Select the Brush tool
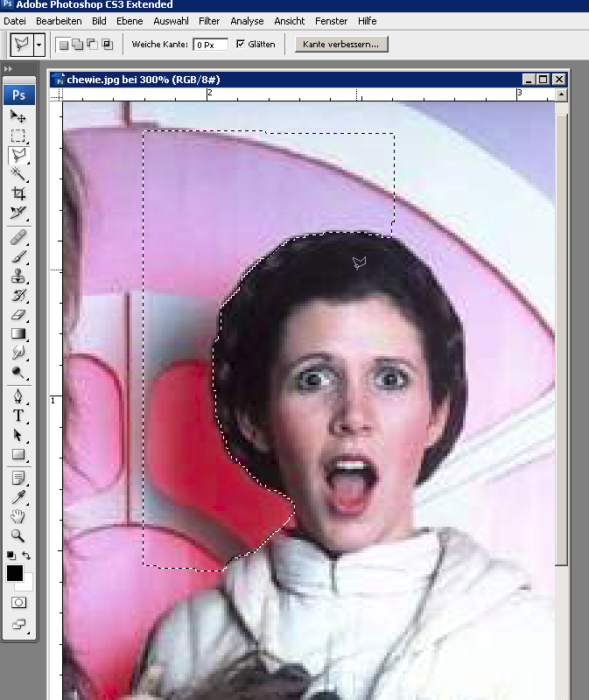This screenshot has height=700, width=589. pos(18,256)
